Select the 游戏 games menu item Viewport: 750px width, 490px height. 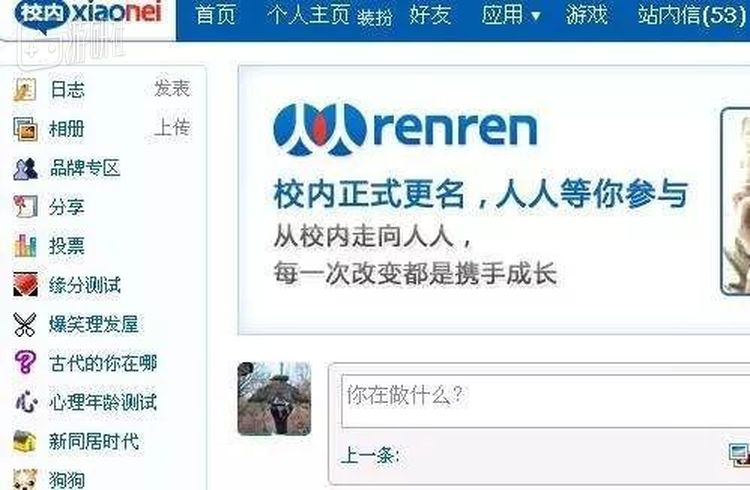pos(586,15)
